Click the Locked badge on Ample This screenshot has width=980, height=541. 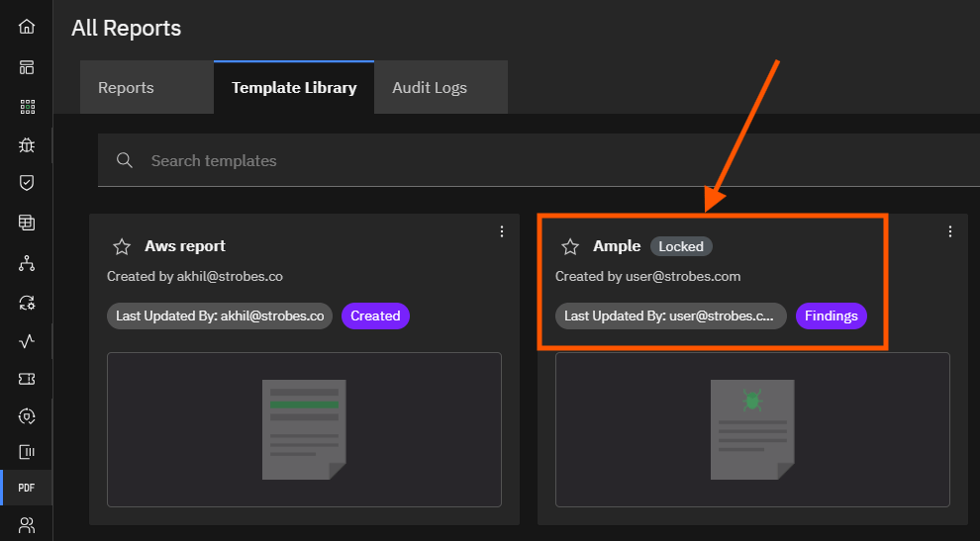(681, 246)
